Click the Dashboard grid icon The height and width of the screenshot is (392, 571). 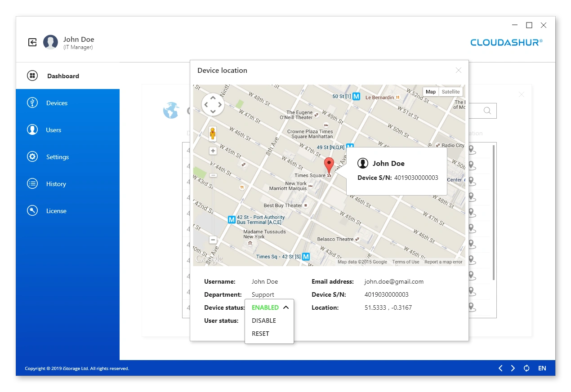32,76
